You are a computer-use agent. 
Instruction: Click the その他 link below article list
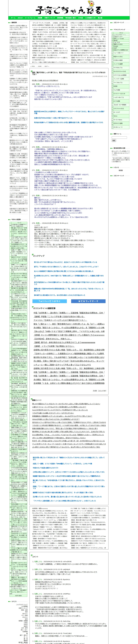click(95, 390)
